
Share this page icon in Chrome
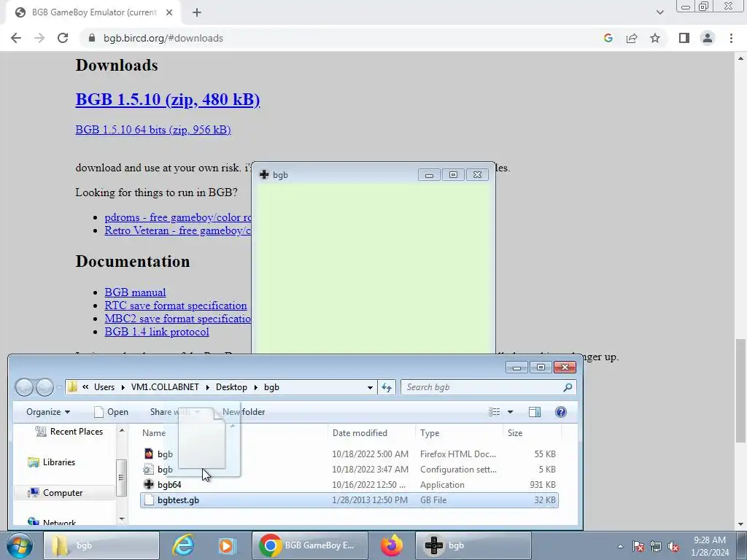(x=632, y=38)
